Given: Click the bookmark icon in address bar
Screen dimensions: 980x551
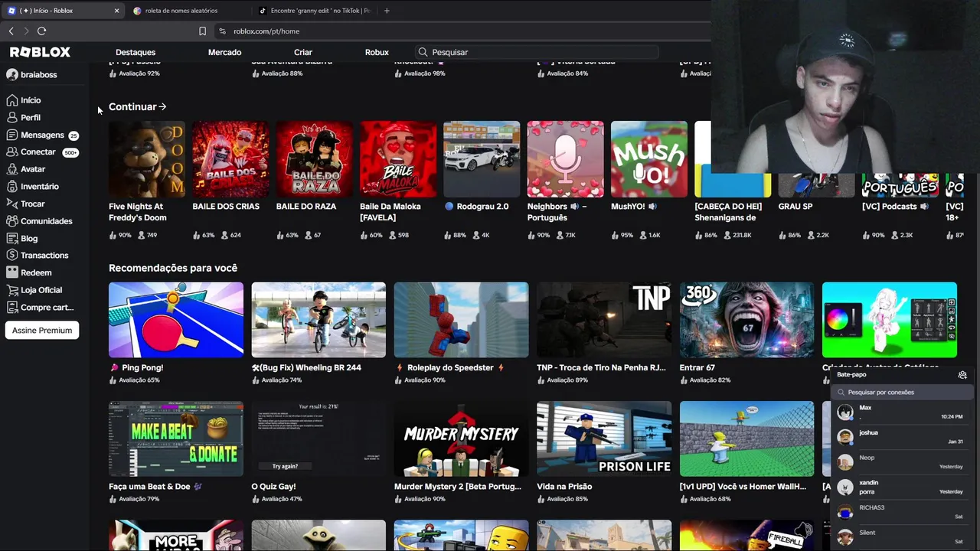Looking at the screenshot, I should tap(202, 31).
